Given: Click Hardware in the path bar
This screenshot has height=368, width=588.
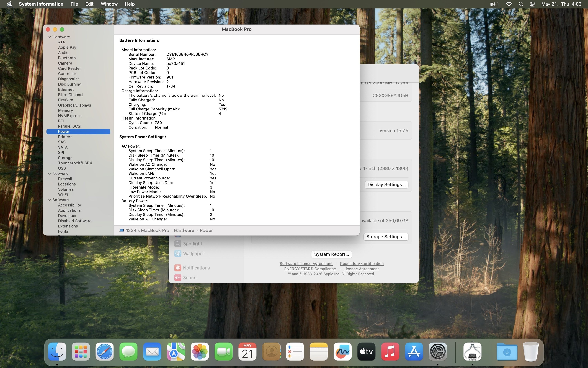Looking at the screenshot, I should (x=184, y=230).
